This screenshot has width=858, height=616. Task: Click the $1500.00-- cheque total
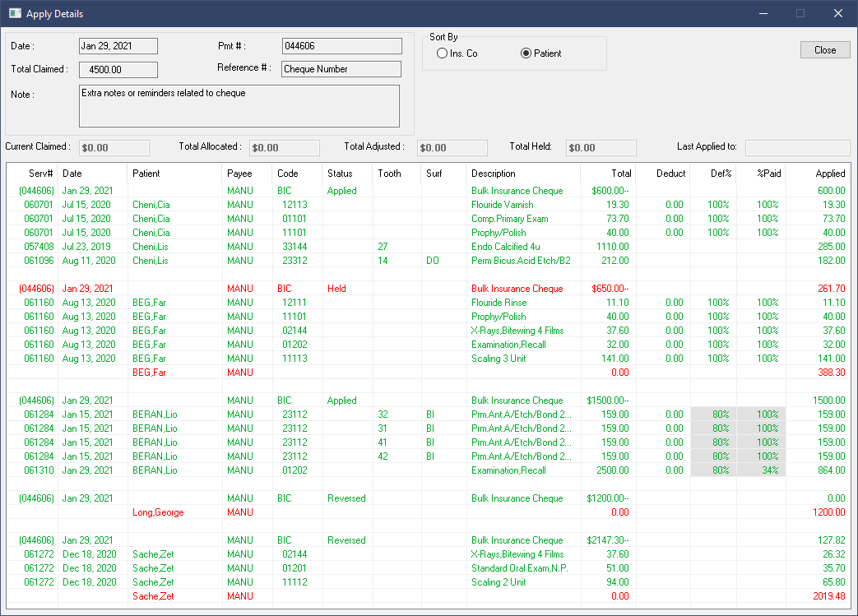click(x=608, y=401)
